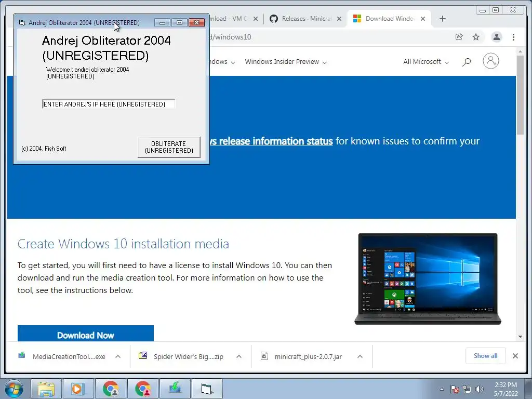Open Spider Wider's Big zip download
The image size is (532, 399).
pos(183,356)
